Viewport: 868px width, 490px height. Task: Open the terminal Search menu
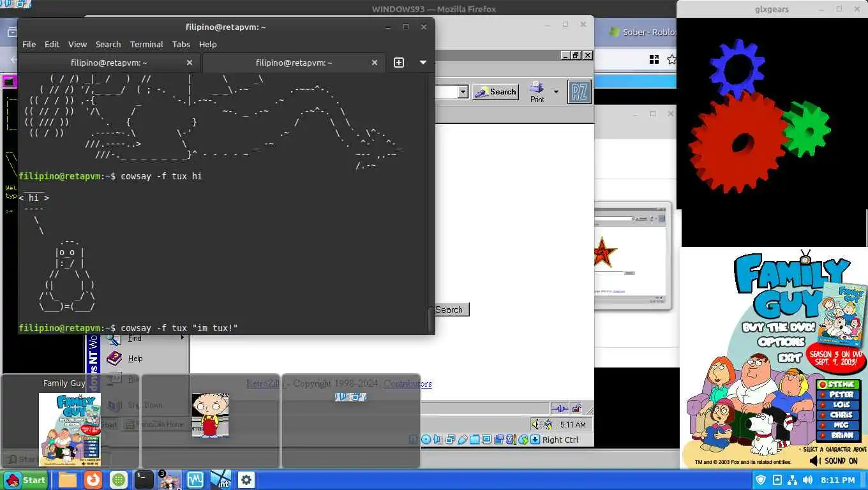[108, 44]
